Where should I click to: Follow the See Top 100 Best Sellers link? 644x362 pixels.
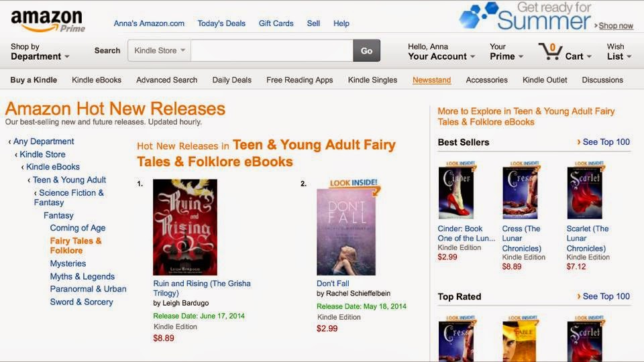(604, 142)
